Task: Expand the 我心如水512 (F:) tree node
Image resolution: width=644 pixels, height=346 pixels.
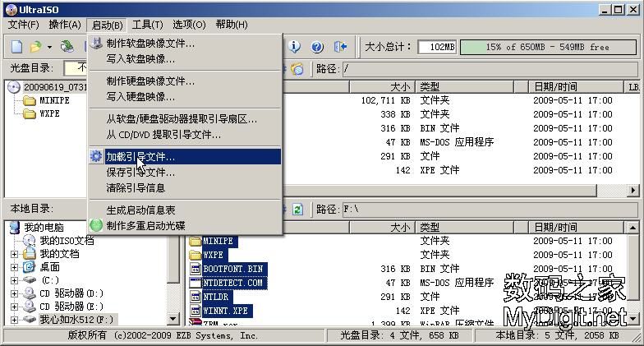Action: coord(14,320)
